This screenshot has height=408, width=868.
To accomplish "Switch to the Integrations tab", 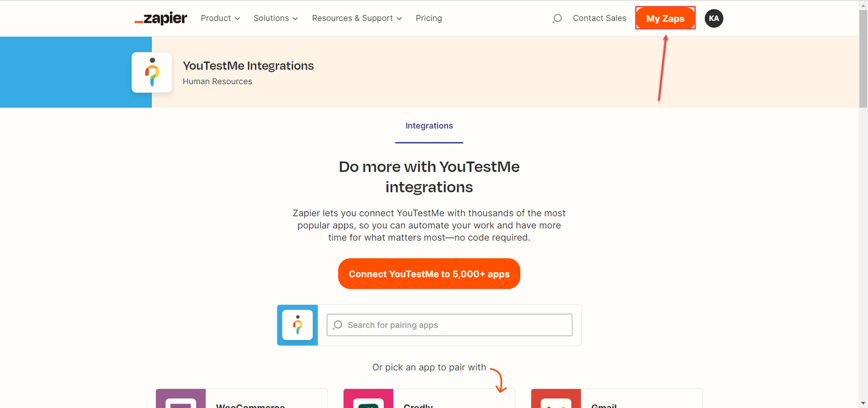I will 429,126.
